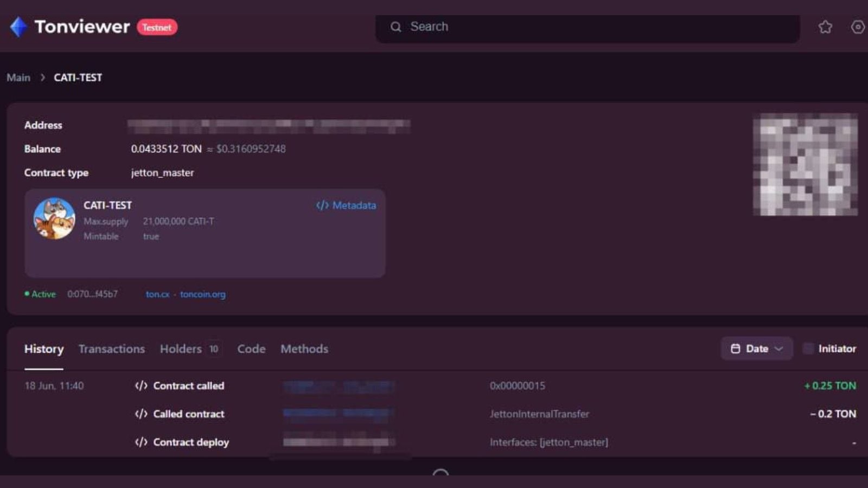The width and height of the screenshot is (868, 488).
Task: Click the -0.2 TON amount
Action: click(x=833, y=414)
